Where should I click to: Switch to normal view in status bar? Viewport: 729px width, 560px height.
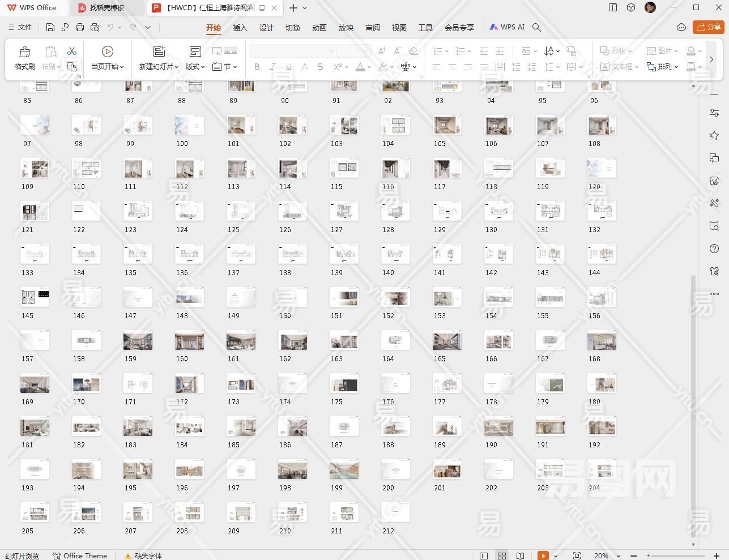(484, 555)
